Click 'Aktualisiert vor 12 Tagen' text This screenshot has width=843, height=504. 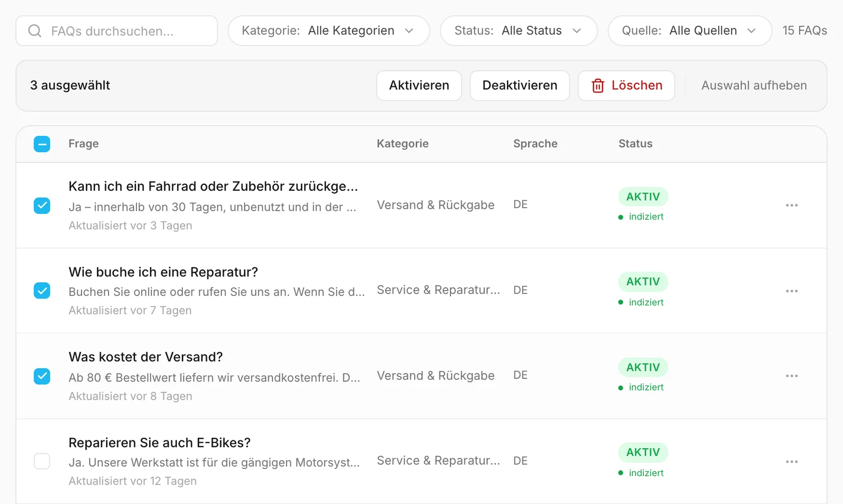pos(132,481)
